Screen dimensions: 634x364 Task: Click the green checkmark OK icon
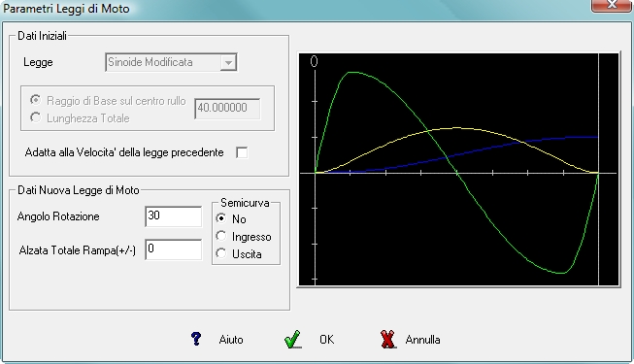[292, 339]
